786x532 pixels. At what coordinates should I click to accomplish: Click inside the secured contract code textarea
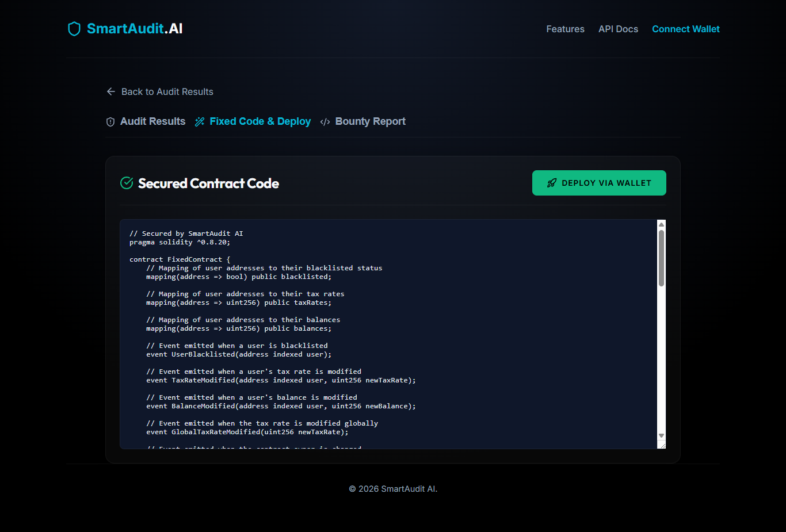tap(388, 334)
